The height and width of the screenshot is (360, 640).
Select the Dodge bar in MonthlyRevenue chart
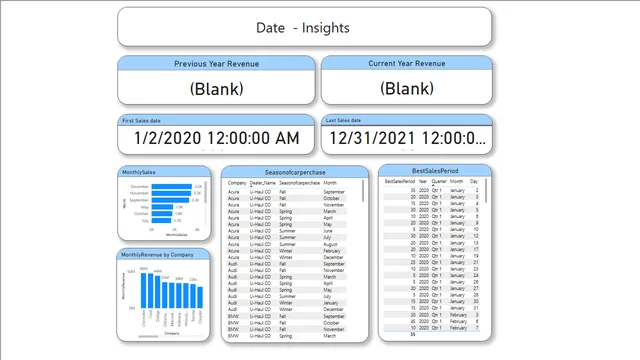click(x=158, y=292)
